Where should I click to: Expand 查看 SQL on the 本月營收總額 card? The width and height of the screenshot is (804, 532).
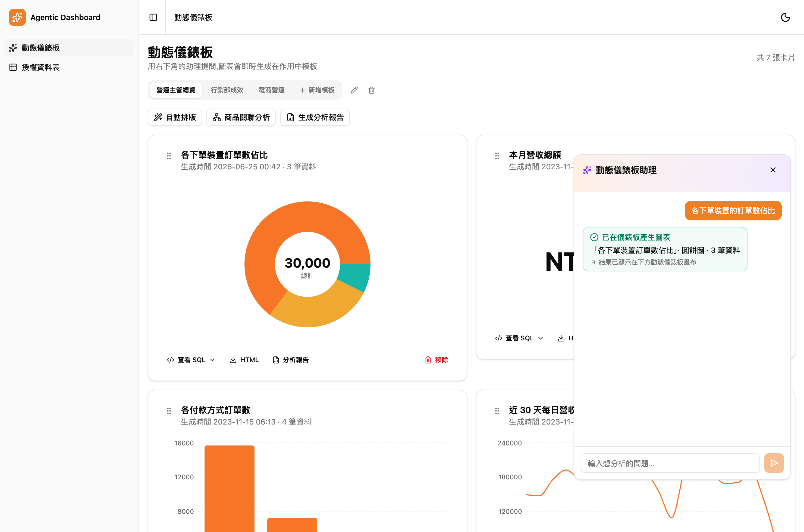coord(519,338)
